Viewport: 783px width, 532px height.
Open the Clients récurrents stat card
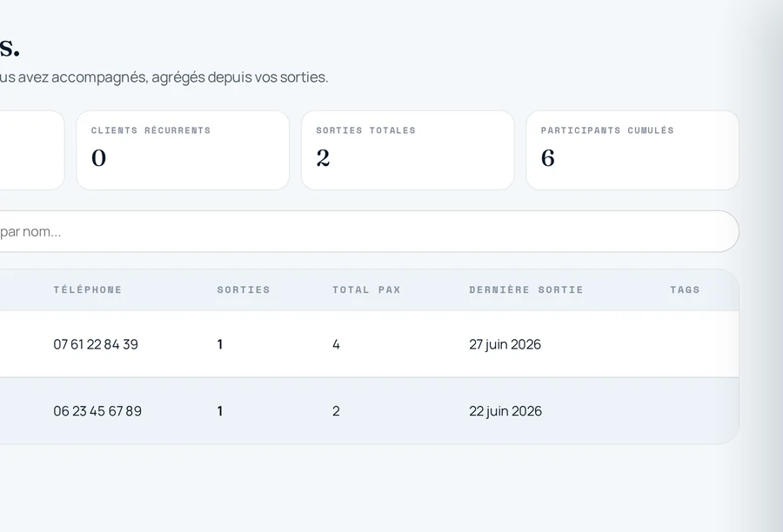pyautogui.click(x=183, y=150)
